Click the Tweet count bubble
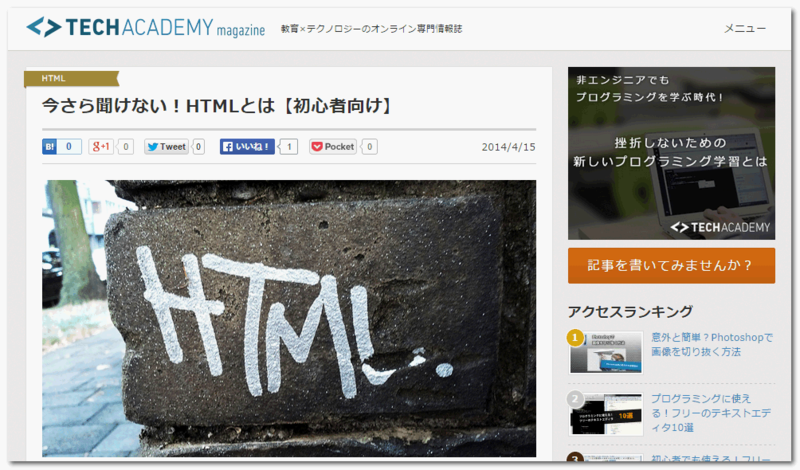Screen dimensions: 800x470 (198, 147)
